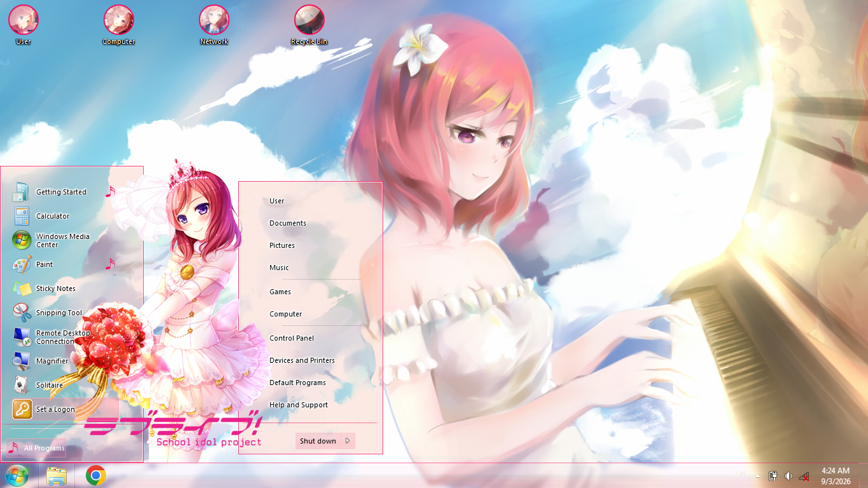Open the taskbar clock showing 4:24 AM
868x488 pixels.
point(836,476)
